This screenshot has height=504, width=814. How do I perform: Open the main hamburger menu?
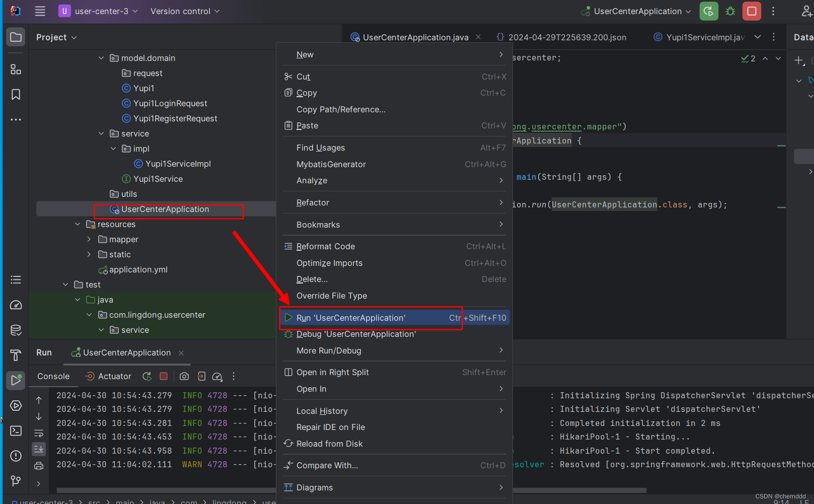pyautogui.click(x=40, y=11)
